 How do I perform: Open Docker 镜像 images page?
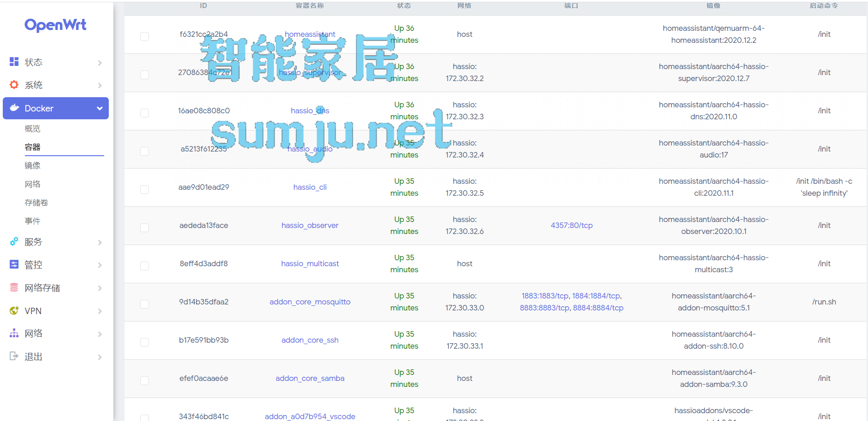pos(32,165)
